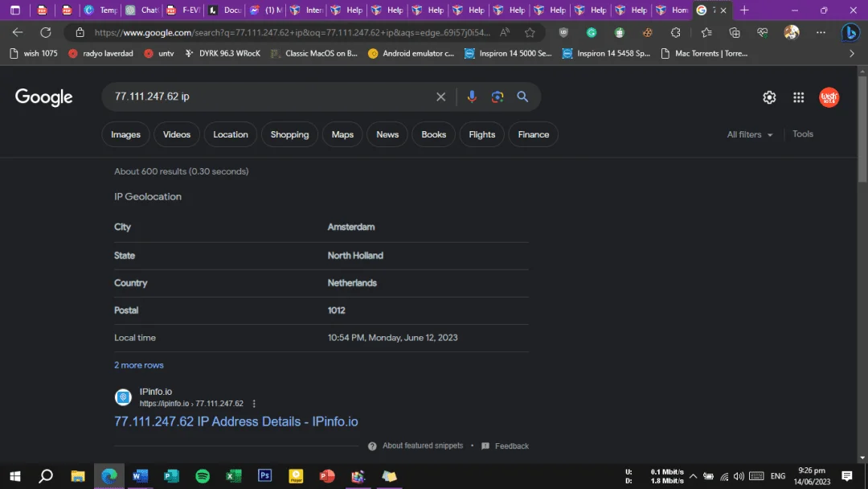Filter results by Books
The width and height of the screenshot is (868, 489).
coord(433,134)
